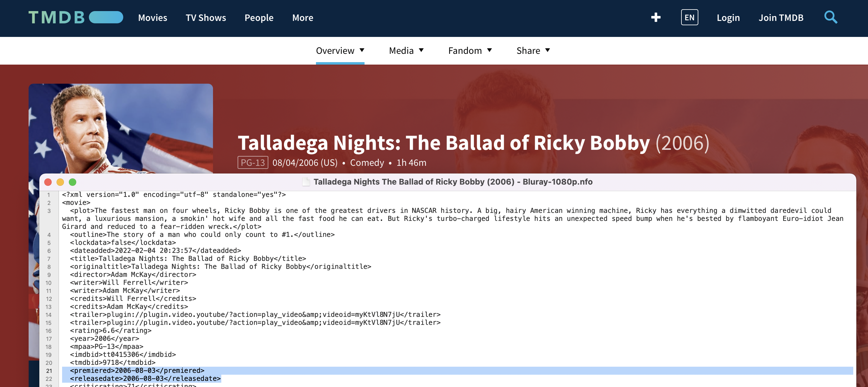Open the TV Shows menu
The image size is (868, 387).
206,18
